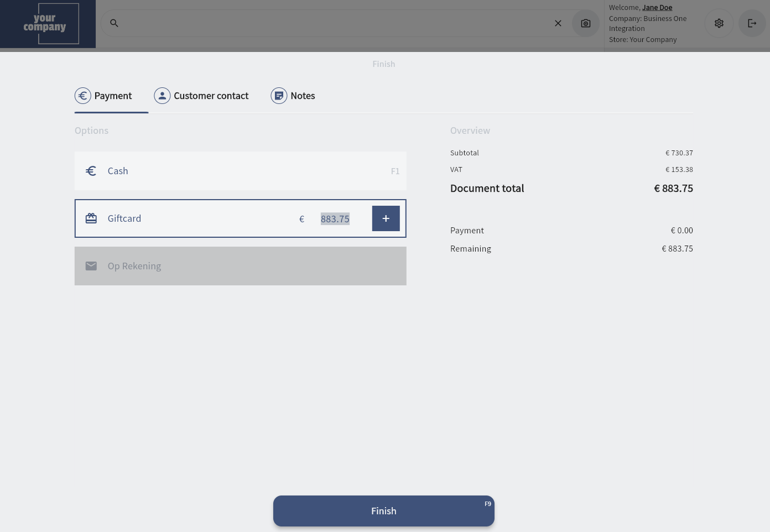Screen dimensions: 770x532
Task: Click the gift card icon
Action: click(x=91, y=218)
